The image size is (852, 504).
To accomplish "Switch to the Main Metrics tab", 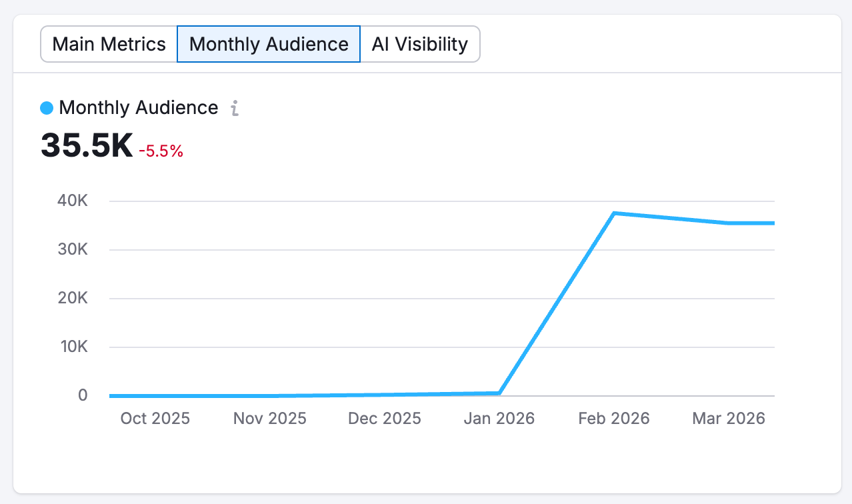I will point(109,44).
